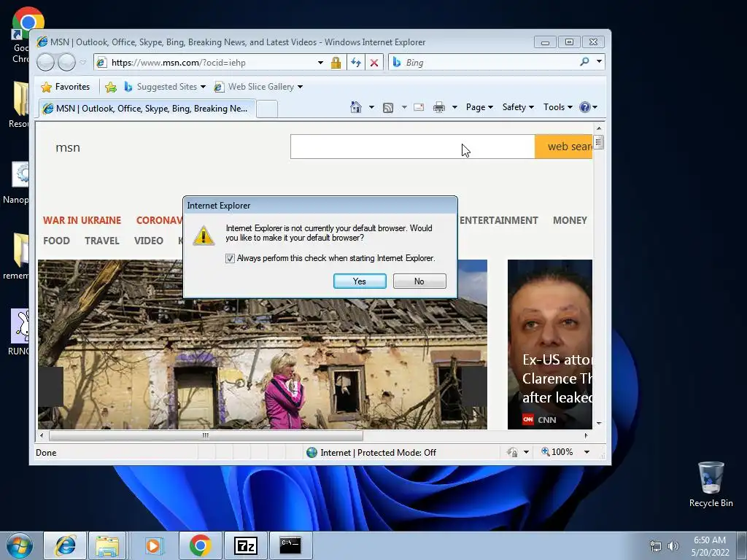Viewport: 747px width, 560px height.
Task: Click the network tray icon
Action: coord(656,546)
